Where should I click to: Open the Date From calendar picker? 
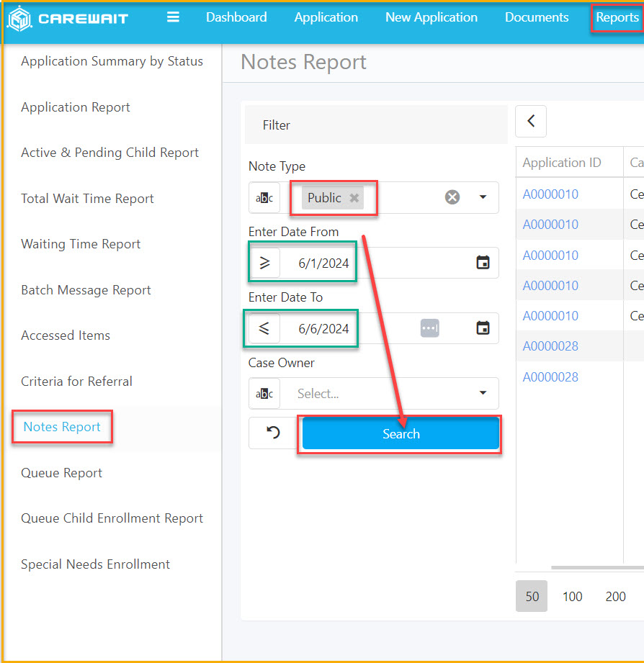483,263
